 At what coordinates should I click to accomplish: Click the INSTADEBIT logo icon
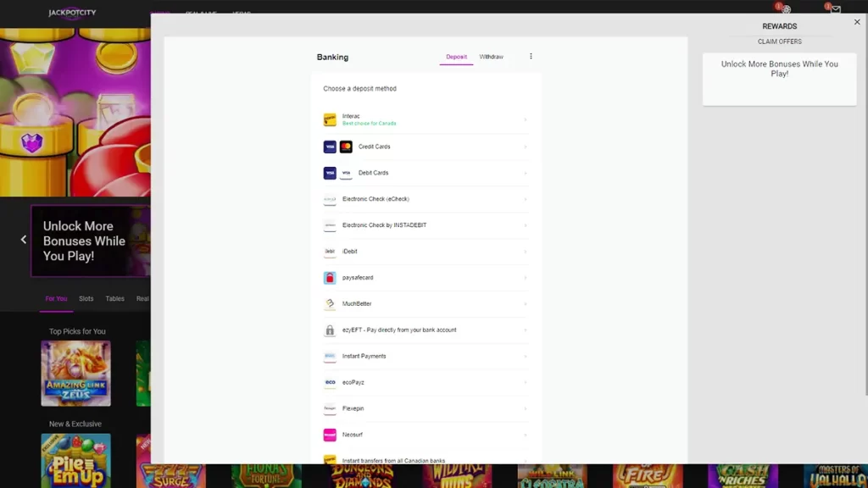click(330, 225)
